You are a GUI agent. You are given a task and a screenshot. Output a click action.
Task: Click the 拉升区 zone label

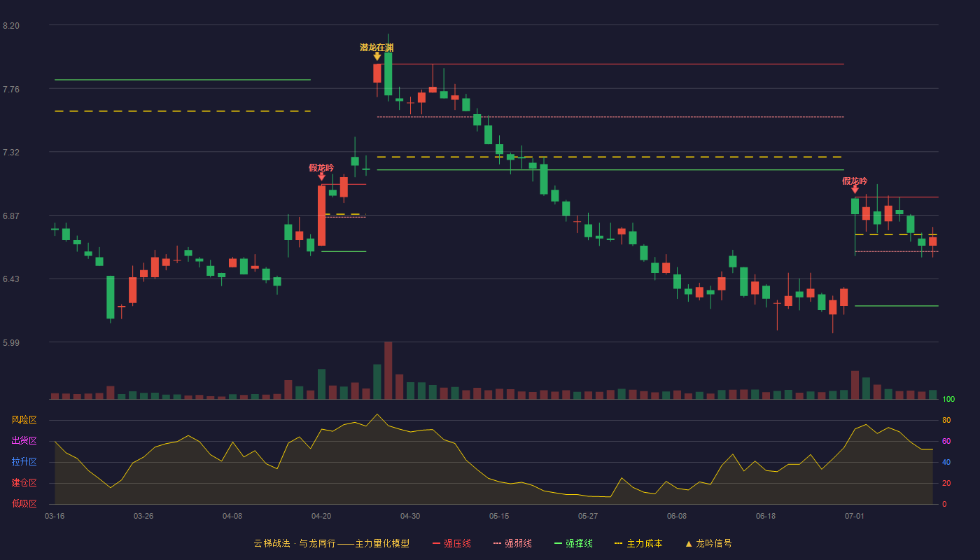[x=24, y=462]
